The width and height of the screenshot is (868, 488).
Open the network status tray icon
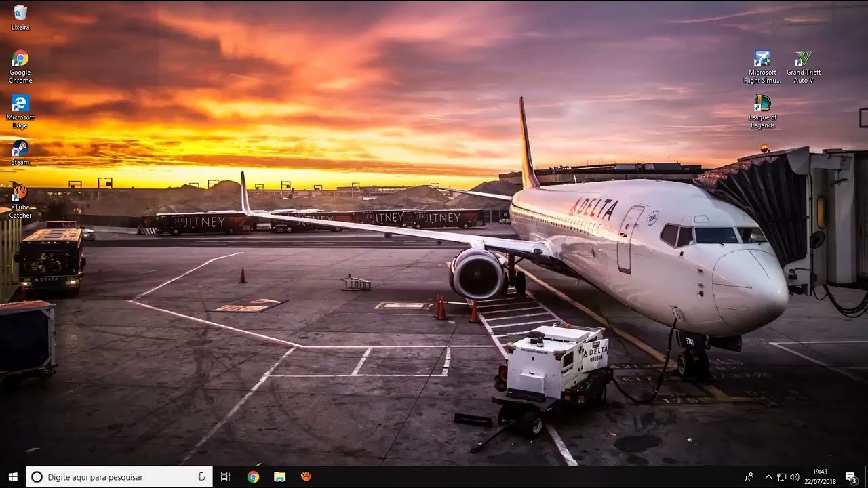pyautogui.click(x=782, y=477)
